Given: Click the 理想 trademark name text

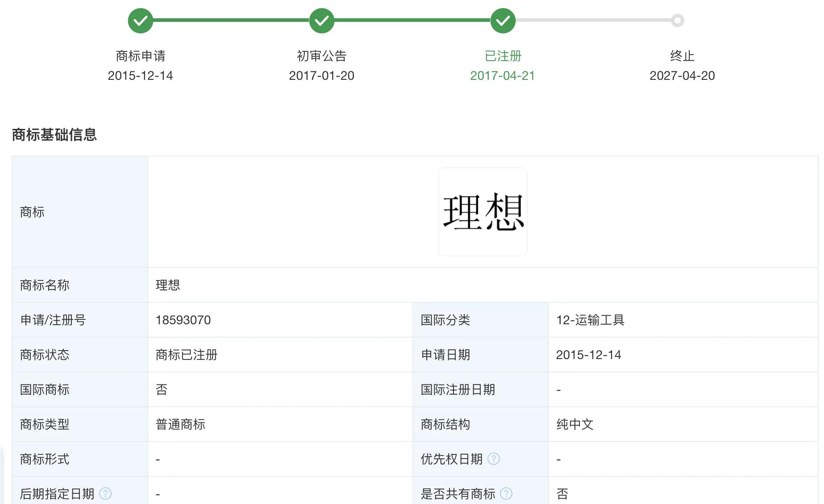Looking at the screenshot, I should [168, 285].
